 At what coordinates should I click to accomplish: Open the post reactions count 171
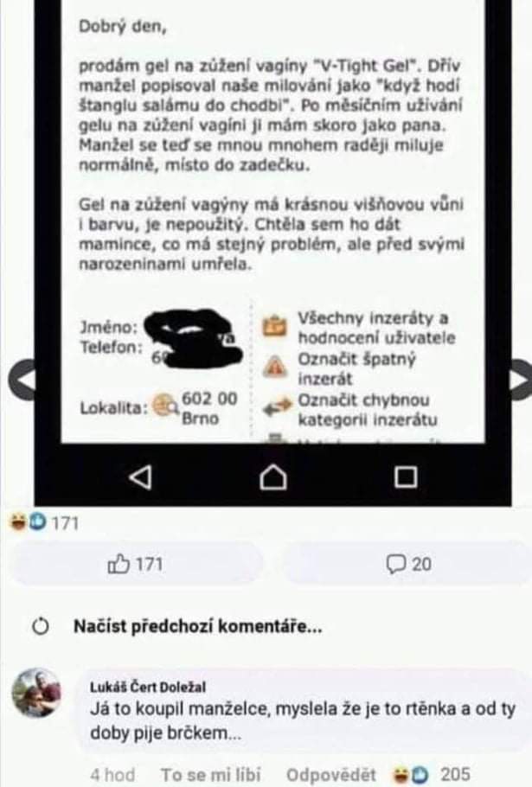click(45, 523)
